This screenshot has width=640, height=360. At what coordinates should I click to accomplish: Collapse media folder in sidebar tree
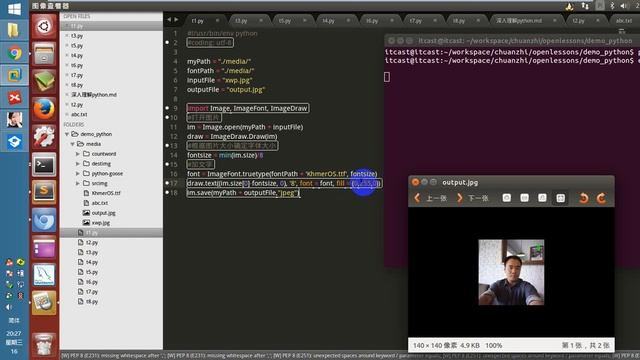click(x=73, y=144)
